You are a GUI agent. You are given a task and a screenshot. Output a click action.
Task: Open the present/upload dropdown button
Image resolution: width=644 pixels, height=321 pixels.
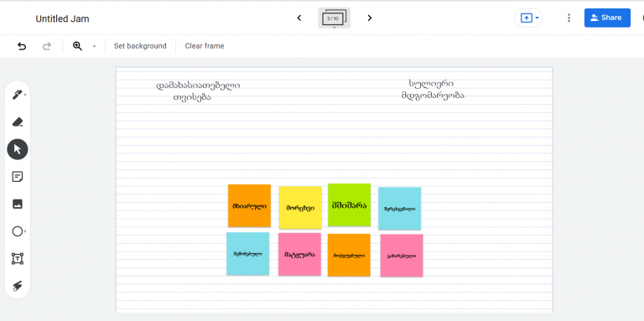(528, 18)
